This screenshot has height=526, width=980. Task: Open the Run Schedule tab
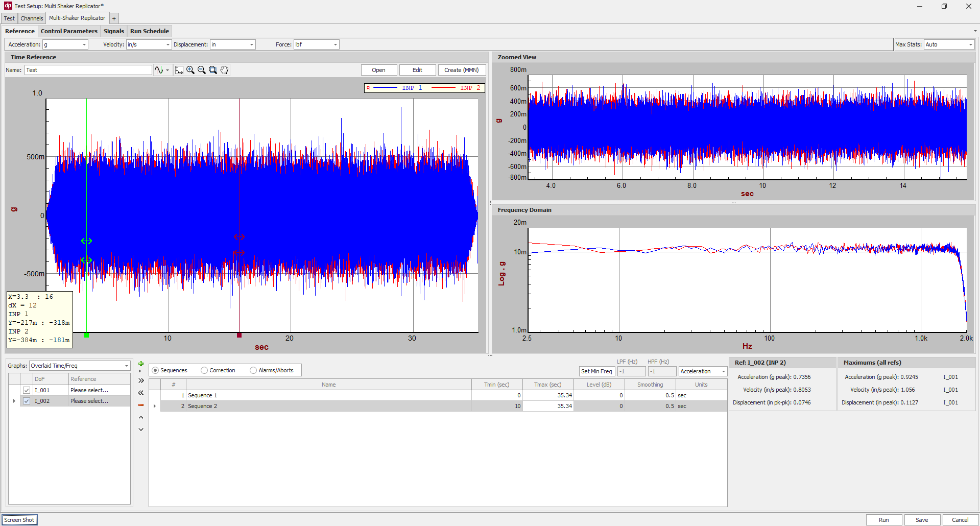pyautogui.click(x=149, y=31)
